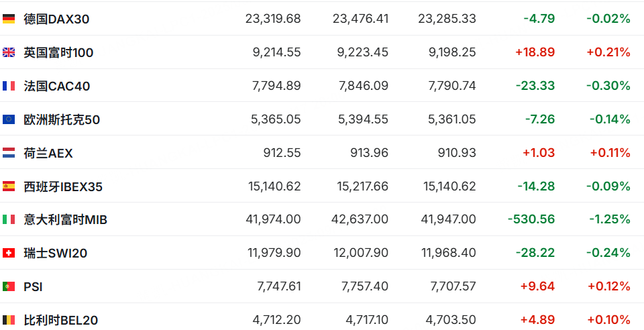This screenshot has width=644, height=330.
Task: Go to the 西班牙IBEX35 index
Action: tap(63, 186)
